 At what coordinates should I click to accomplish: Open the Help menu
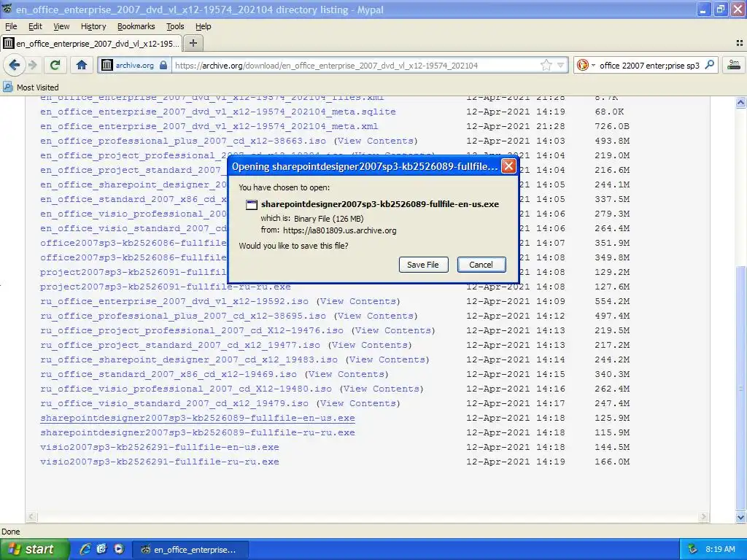click(203, 26)
